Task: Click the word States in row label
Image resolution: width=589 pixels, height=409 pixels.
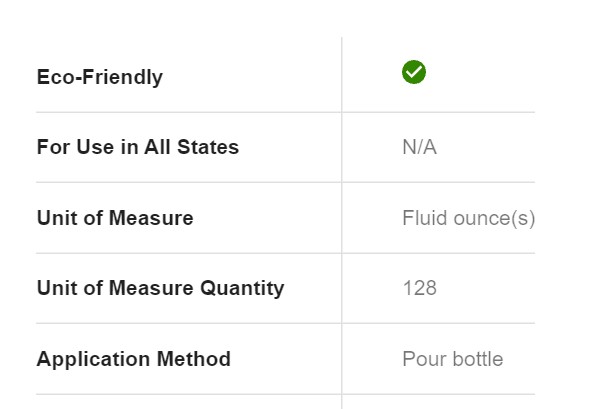Action: click(x=208, y=146)
